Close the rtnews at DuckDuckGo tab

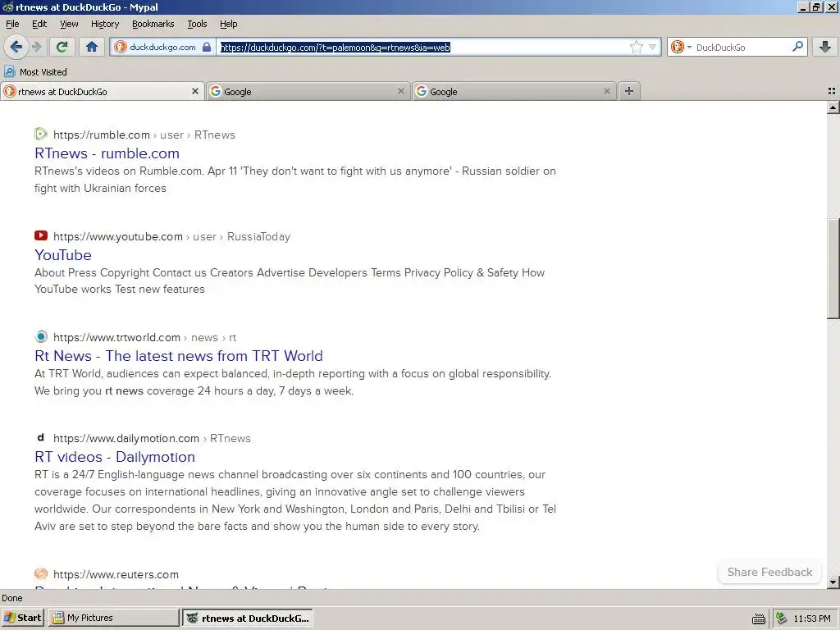(195, 92)
